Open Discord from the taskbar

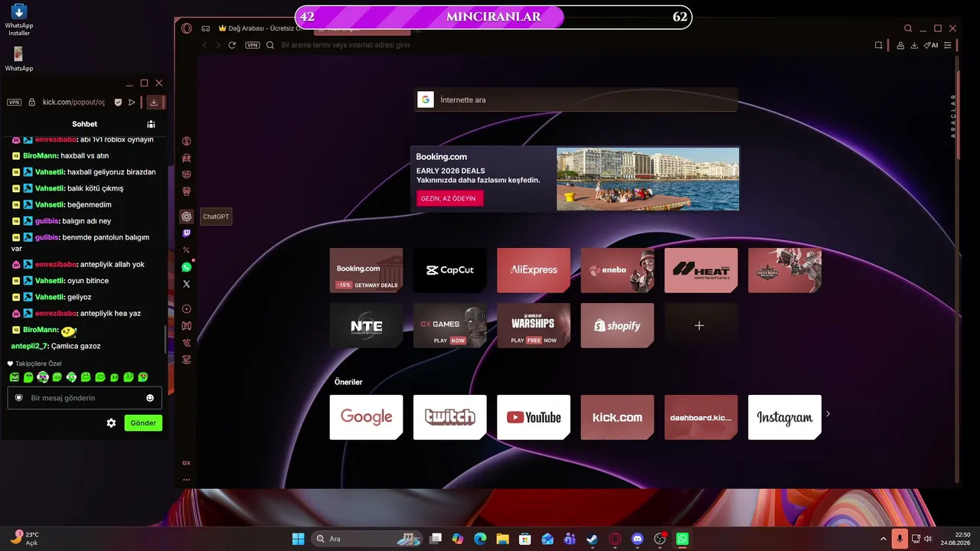638,539
